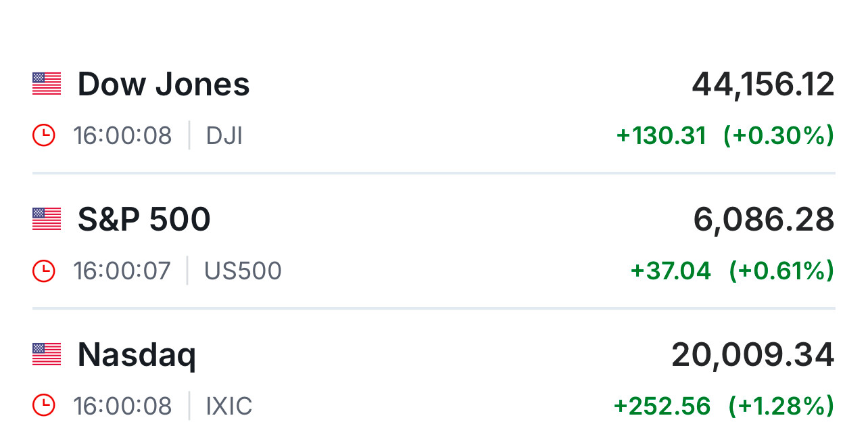Click the +130.31 Dow Jones change value

click(x=661, y=136)
